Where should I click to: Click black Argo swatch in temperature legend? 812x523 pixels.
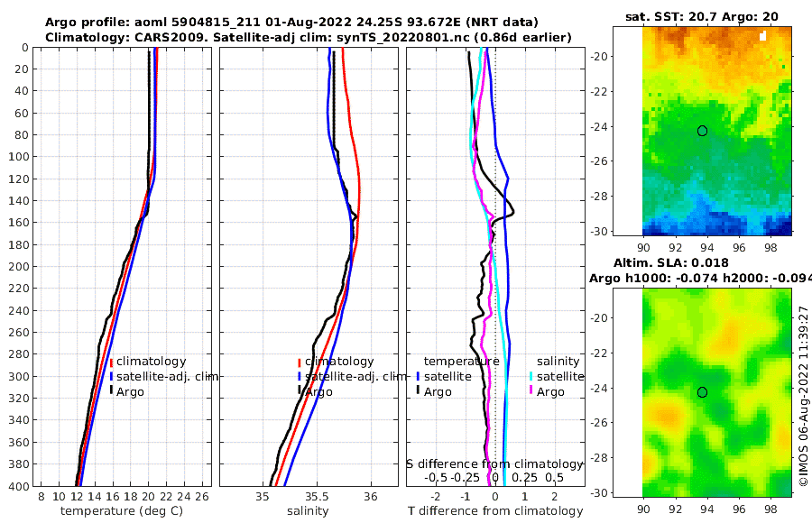coord(111,390)
